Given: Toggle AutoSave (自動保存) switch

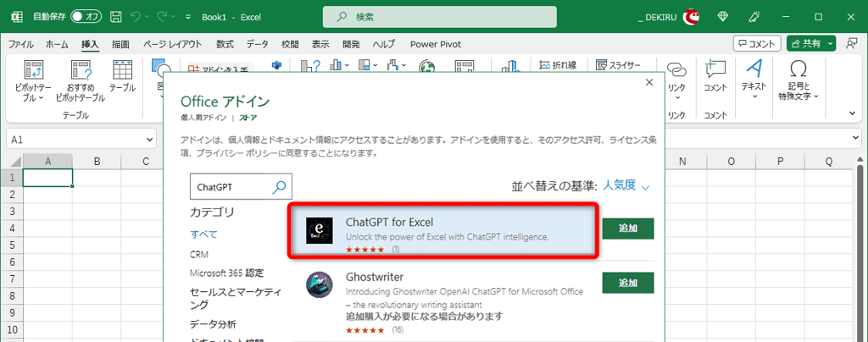Looking at the screenshot, I should 86,17.
